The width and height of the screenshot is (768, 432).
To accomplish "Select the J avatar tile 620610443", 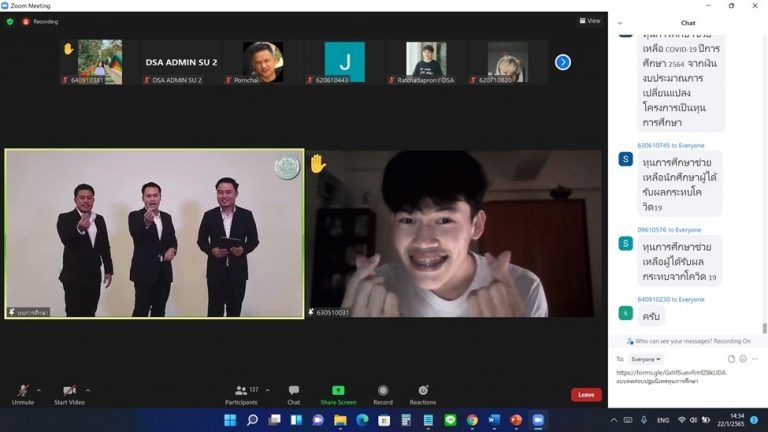I will [345, 62].
